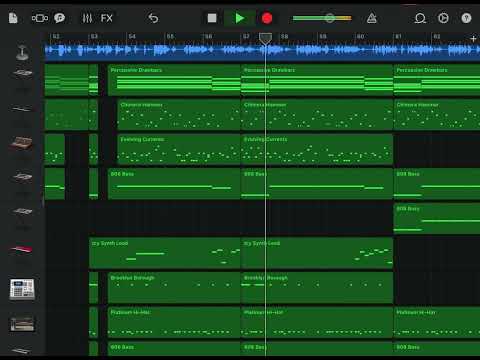The width and height of the screenshot is (480, 360).
Task: Select the Brooklyn Borough region at bar 57
Action: click(317, 288)
